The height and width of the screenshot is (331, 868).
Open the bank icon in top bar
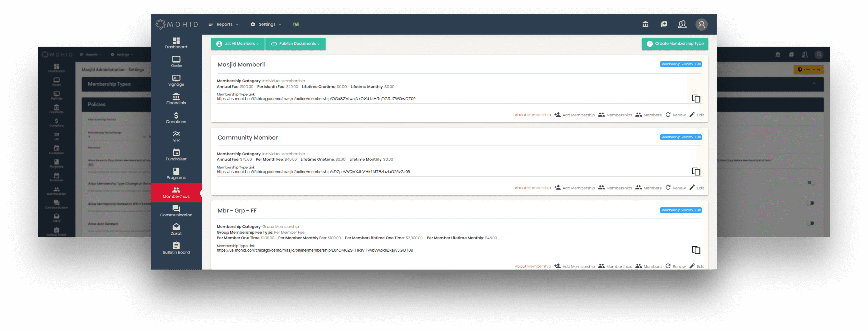point(645,24)
